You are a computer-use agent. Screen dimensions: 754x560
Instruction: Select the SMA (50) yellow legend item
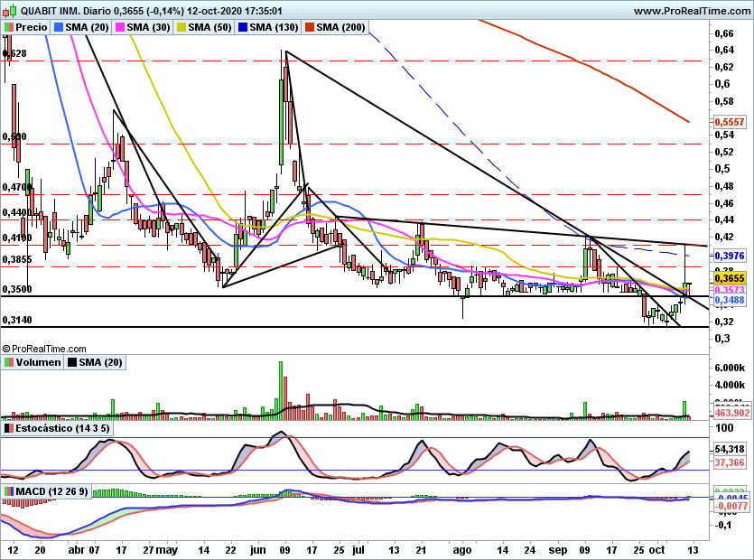tap(204, 27)
